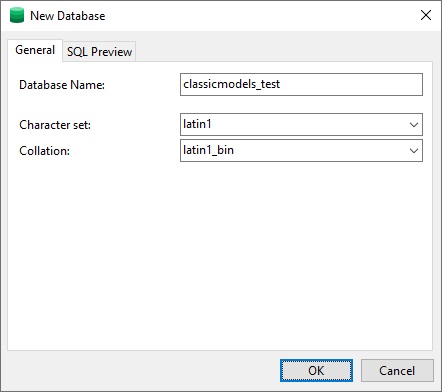Viewport: 442px width, 392px height.
Task: Expand the Collation dropdown arrow
Action: [414, 151]
